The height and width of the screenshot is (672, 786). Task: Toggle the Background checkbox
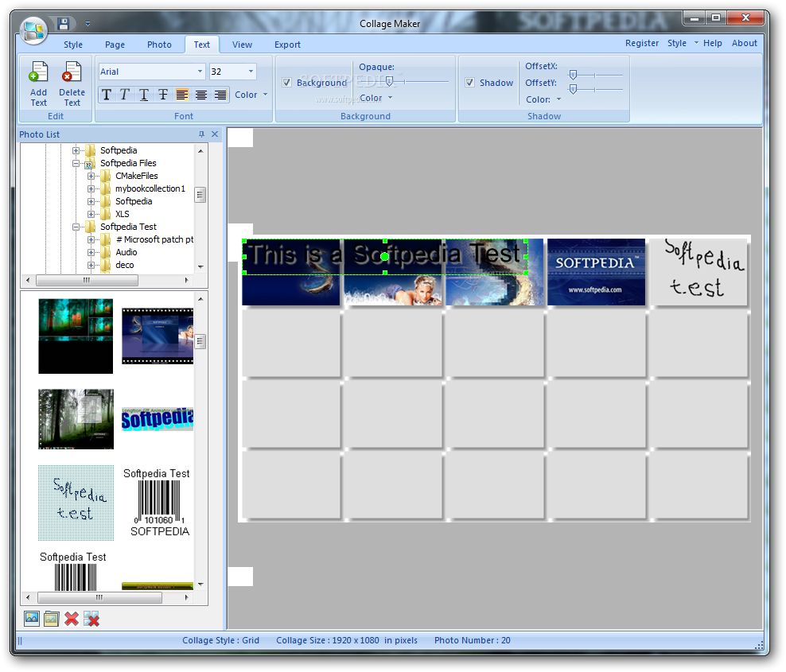coord(286,83)
